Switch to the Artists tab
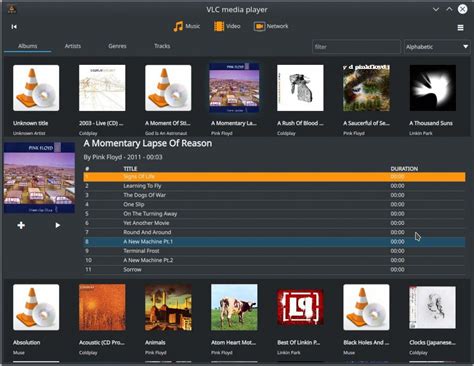The width and height of the screenshot is (474, 366). tap(73, 46)
